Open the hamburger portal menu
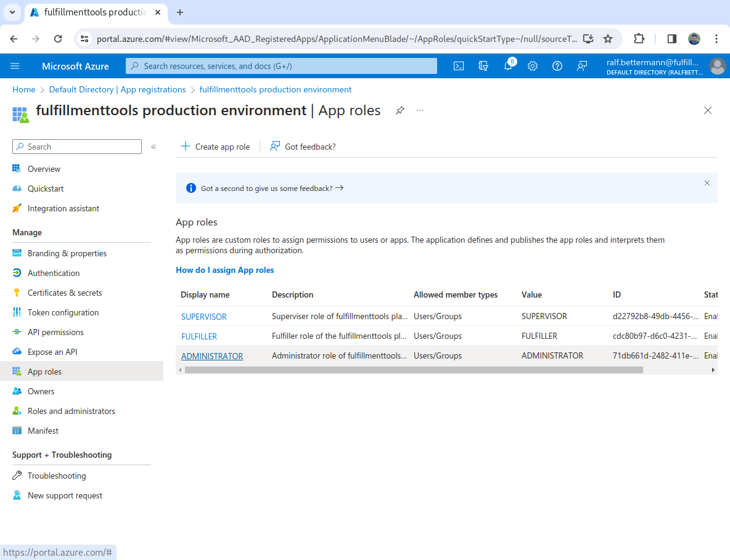 [15, 66]
